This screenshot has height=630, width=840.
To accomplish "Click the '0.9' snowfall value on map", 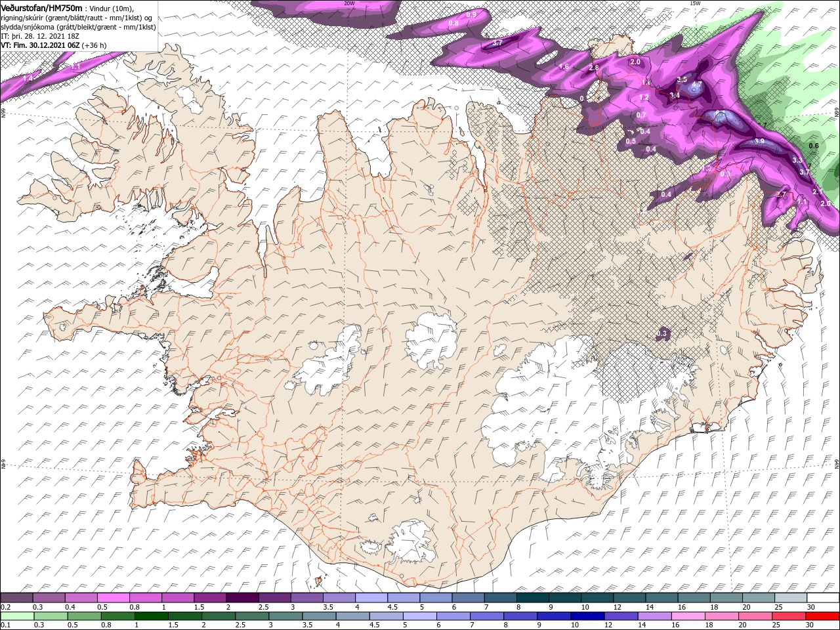I will point(471,14).
